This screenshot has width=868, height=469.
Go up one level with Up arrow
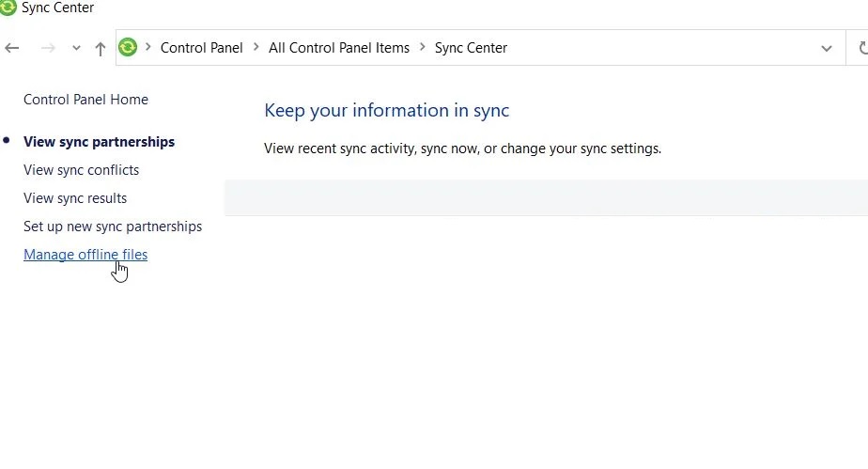point(101,49)
